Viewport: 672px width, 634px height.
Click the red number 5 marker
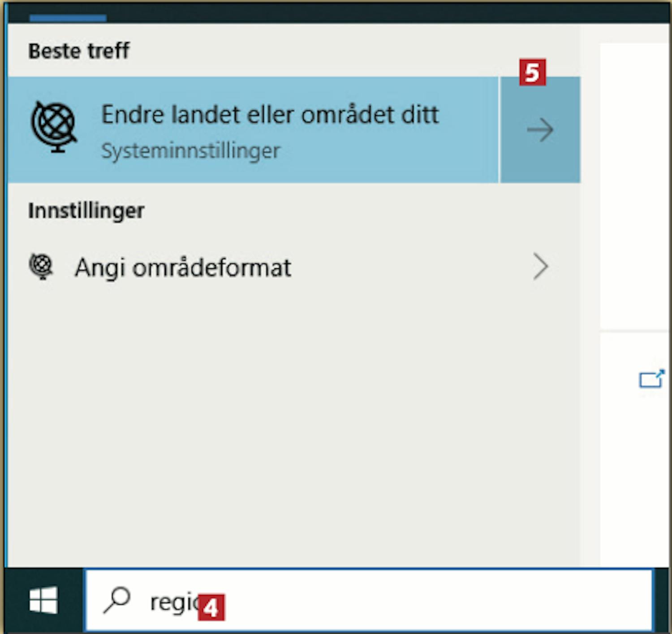533,72
